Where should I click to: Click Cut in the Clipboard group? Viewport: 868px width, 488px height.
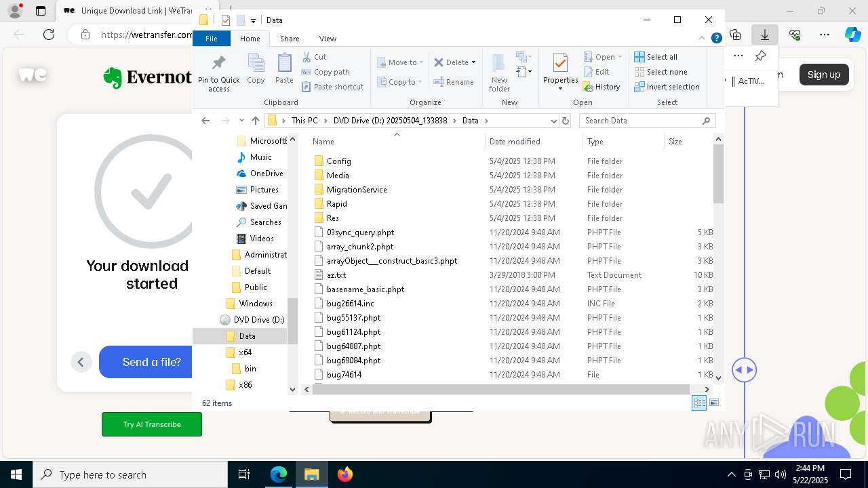coord(314,57)
